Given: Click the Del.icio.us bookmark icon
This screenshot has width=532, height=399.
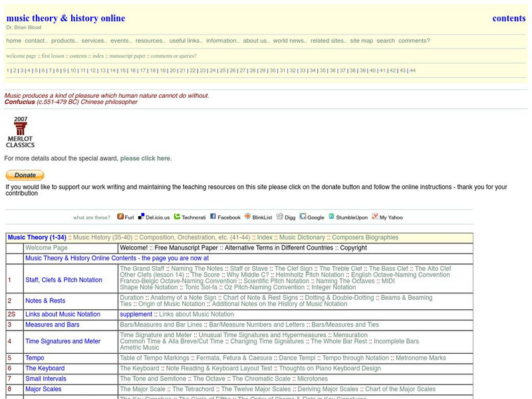Looking at the screenshot, I should 141,217.
